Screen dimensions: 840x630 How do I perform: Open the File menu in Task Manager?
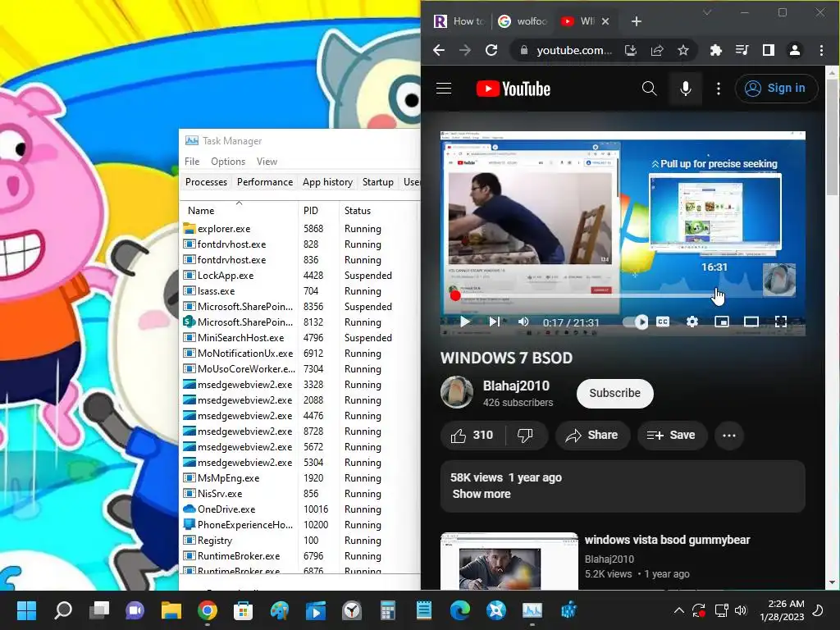click(x=192, y=162)
